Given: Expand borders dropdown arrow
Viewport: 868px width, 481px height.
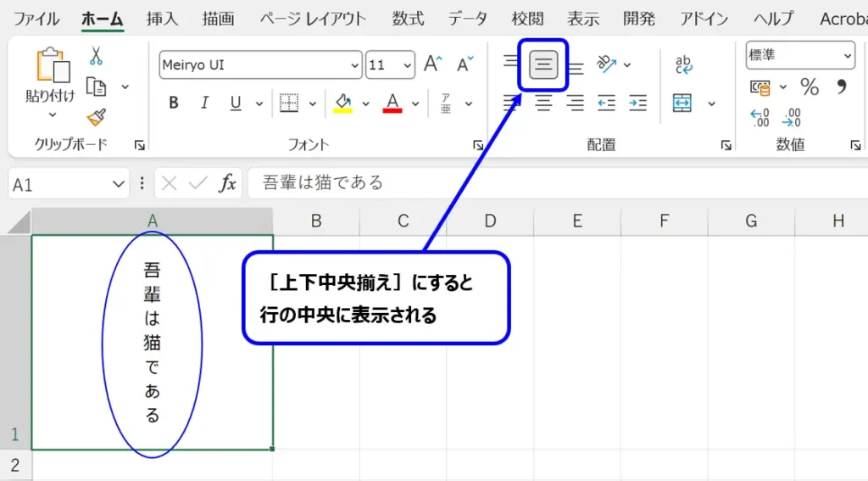Looking at the screenshot, I should pos(312,103).
